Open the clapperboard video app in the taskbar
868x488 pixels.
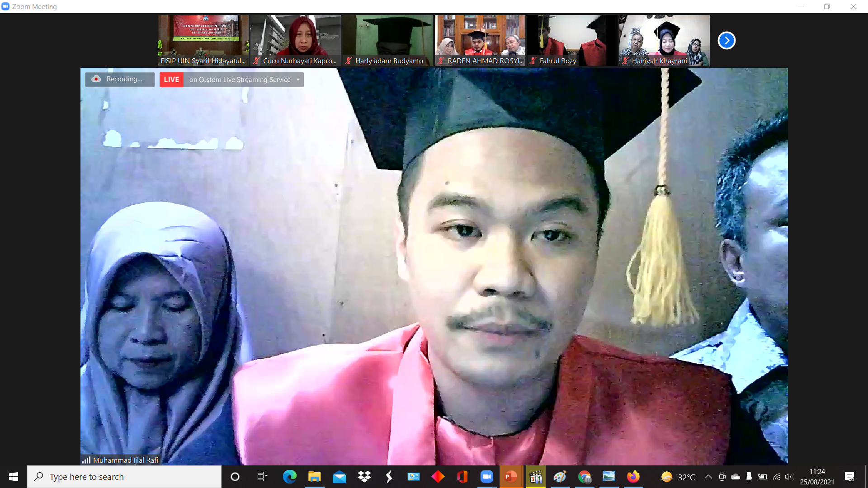coord(536,477)
